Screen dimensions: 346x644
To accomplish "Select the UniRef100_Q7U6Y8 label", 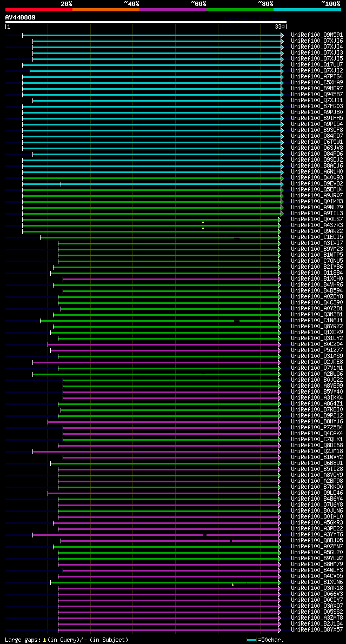I will click(317, 505).
